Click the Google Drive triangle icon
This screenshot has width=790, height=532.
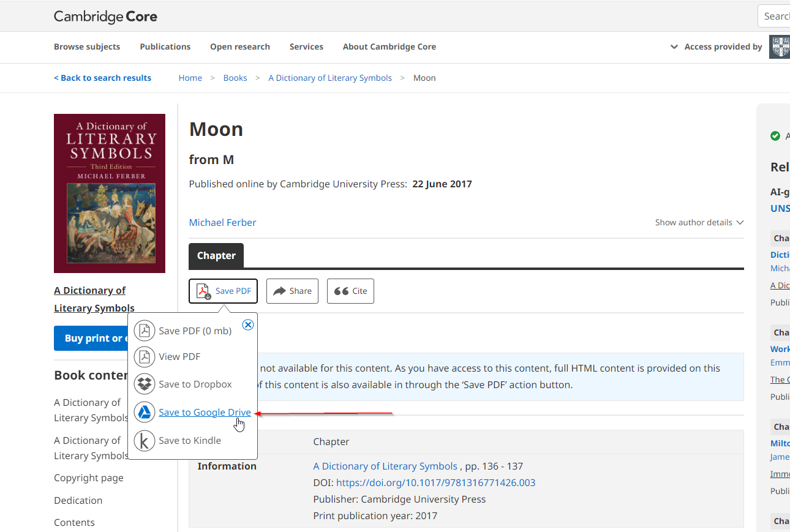pos(145,412)
